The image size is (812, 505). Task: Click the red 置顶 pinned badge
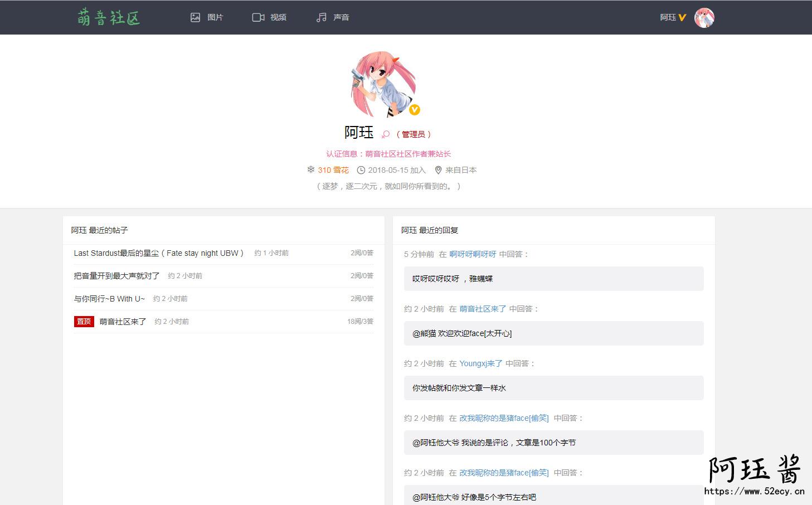[x=84, y=322]
